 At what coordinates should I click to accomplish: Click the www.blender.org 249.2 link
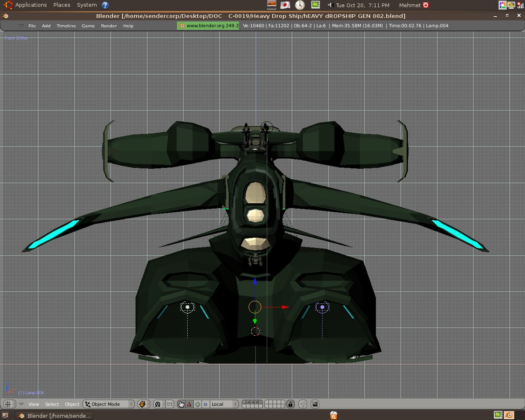[208, 26]
